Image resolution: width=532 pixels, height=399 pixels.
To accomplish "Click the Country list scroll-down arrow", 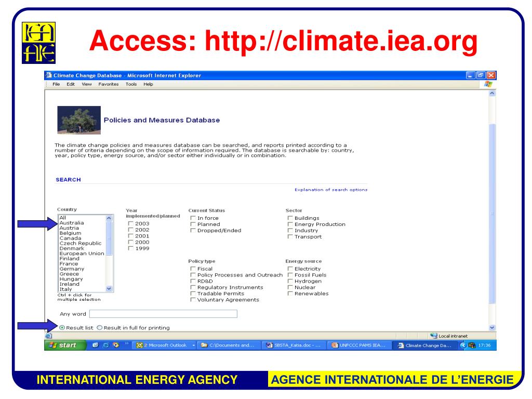I will [109, 288].
